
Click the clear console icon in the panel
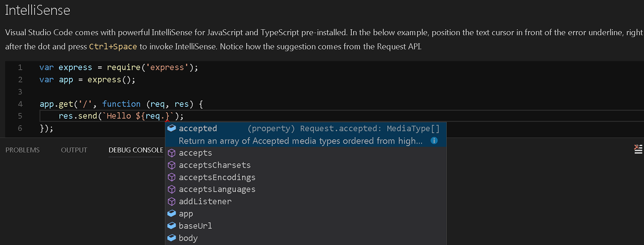(x=639, y=149)
